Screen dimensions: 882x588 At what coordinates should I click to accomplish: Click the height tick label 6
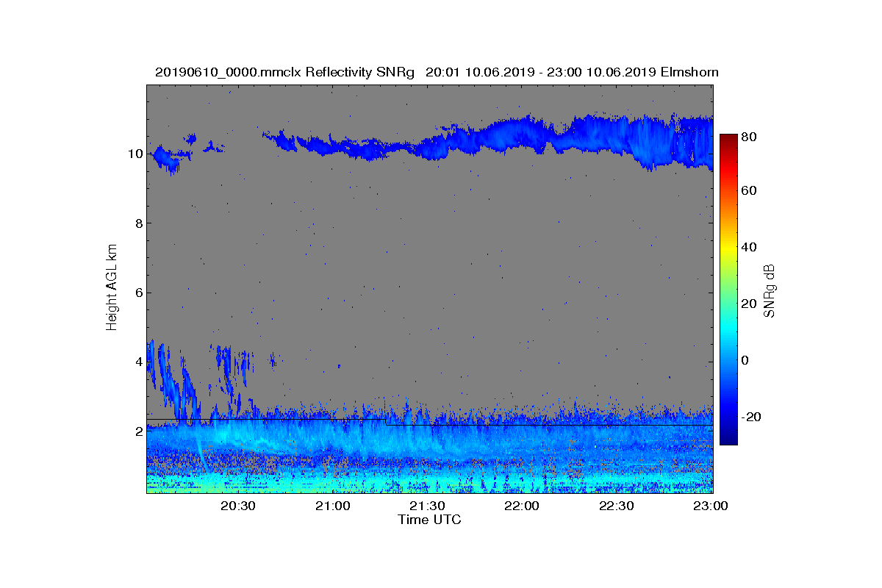(x=138, y=293)
